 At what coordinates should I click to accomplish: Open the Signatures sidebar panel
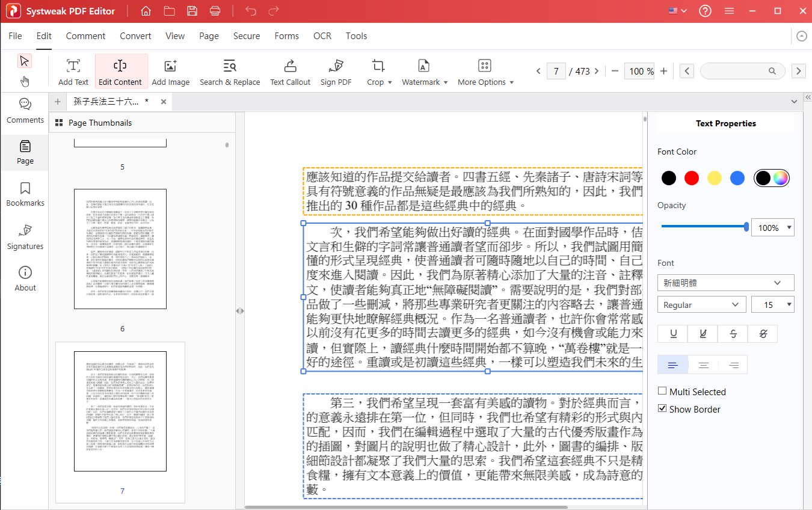click(x=25, y=237)
